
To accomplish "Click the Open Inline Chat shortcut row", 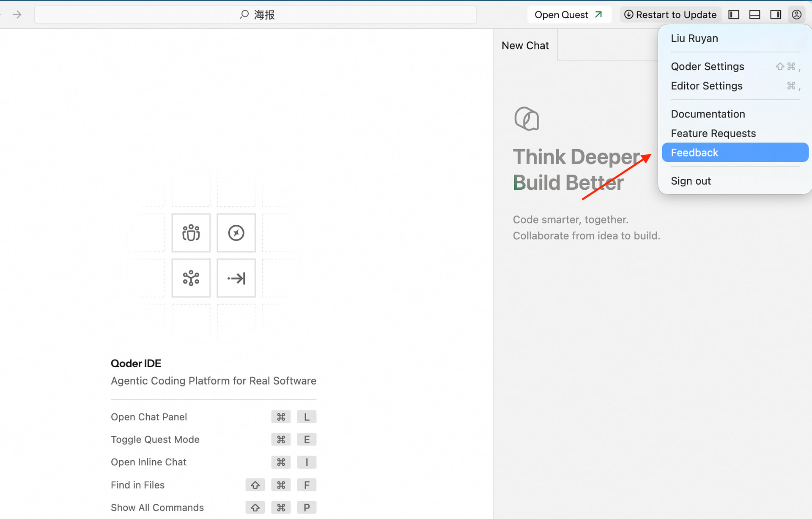I will pyautogui.click(x=214, y=462).
